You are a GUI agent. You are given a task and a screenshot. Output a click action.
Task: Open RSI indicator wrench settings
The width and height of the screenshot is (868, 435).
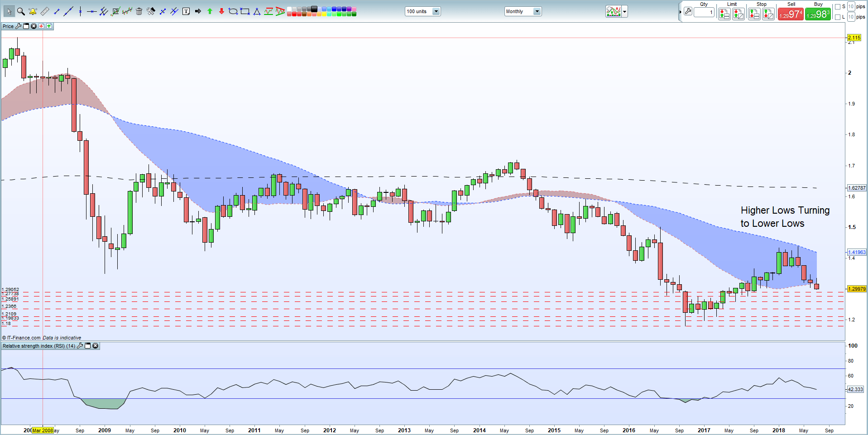(x=80, y=346)
